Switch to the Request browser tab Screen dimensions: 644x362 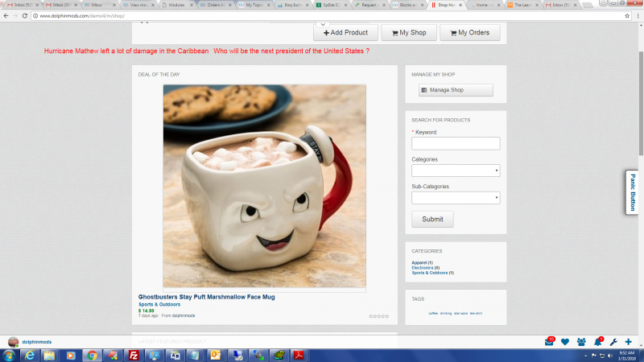coord(369,5)
